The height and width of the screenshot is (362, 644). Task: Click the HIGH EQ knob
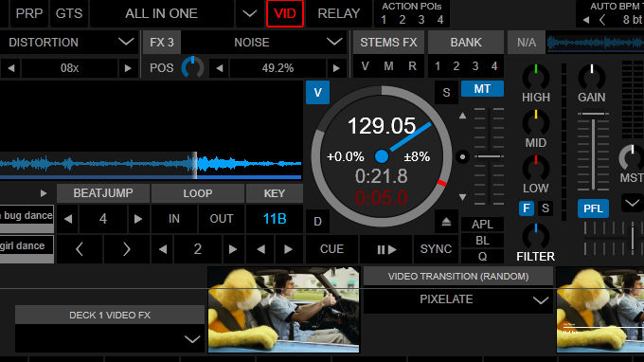pos(536,77)
